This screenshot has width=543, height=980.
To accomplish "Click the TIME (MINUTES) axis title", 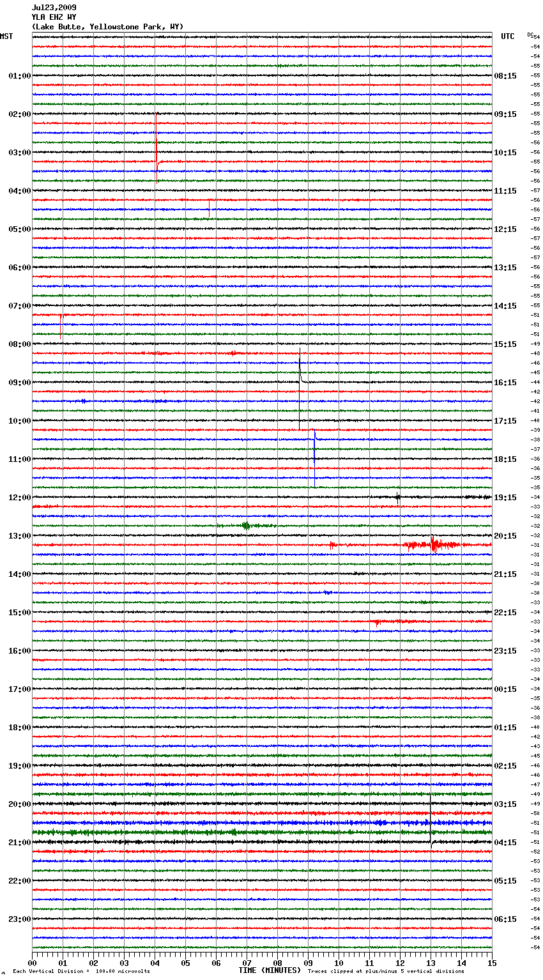I will pos(270,970).
